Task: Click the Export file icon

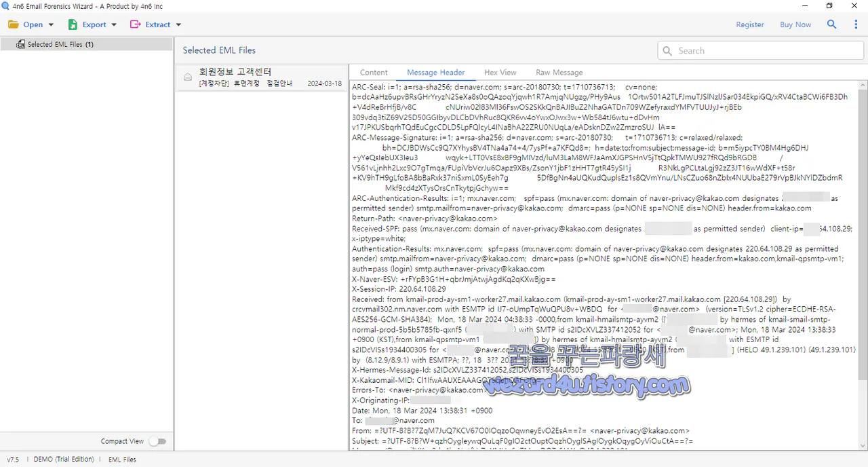Action: (x=73, y=24)
